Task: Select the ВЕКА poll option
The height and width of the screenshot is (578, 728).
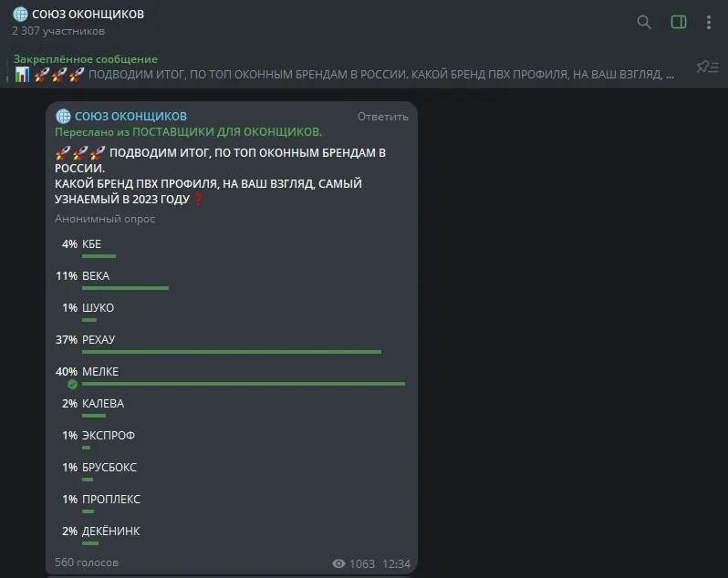Action: pos(231,282)
